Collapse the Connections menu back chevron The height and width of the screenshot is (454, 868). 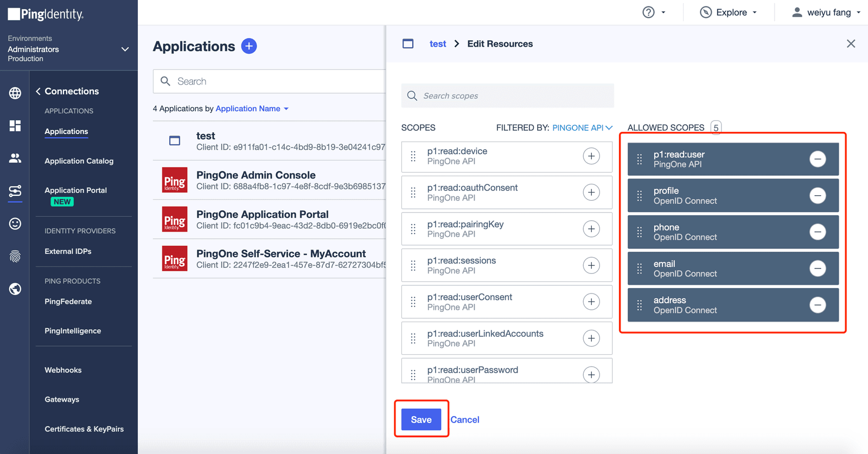(38, 91)
